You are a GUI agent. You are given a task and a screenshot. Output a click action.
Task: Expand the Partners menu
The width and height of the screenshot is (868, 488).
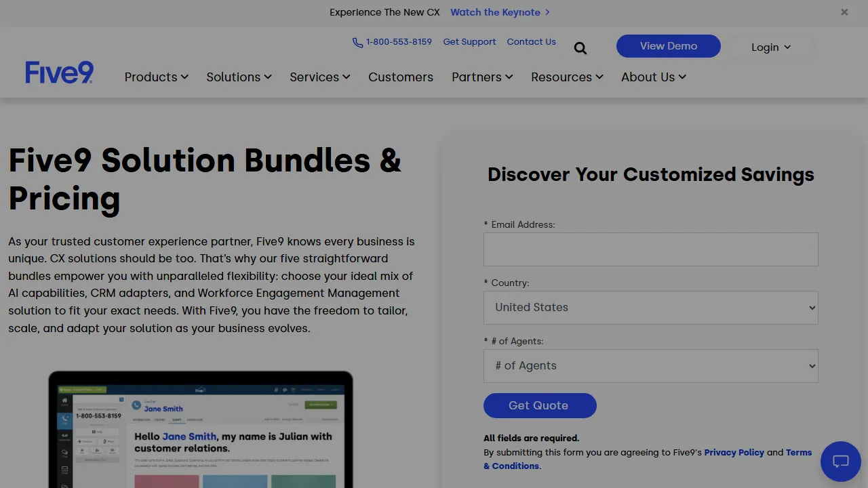[482, 77]
